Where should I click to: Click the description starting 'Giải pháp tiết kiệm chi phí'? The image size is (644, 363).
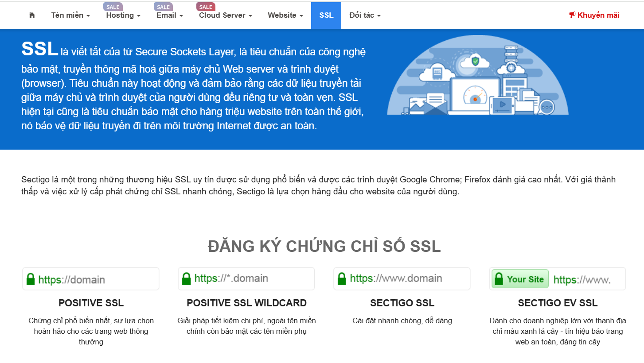247,326
